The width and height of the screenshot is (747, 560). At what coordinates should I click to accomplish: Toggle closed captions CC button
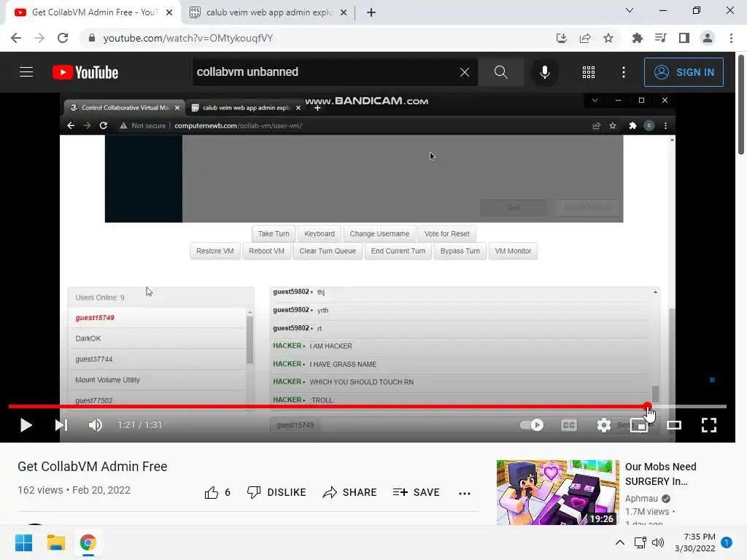pyautogui.click(x=569, y=425)
